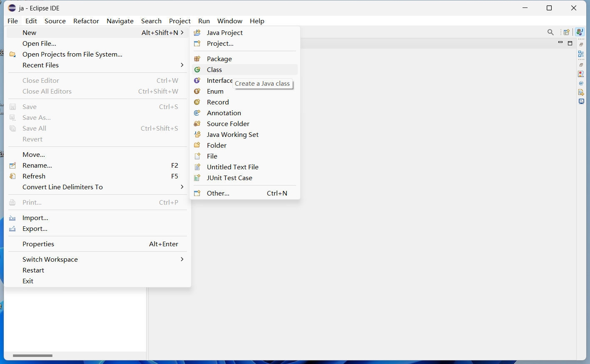
Task: Choose Rename... in the File menu
Action: (x=97, y=165)
